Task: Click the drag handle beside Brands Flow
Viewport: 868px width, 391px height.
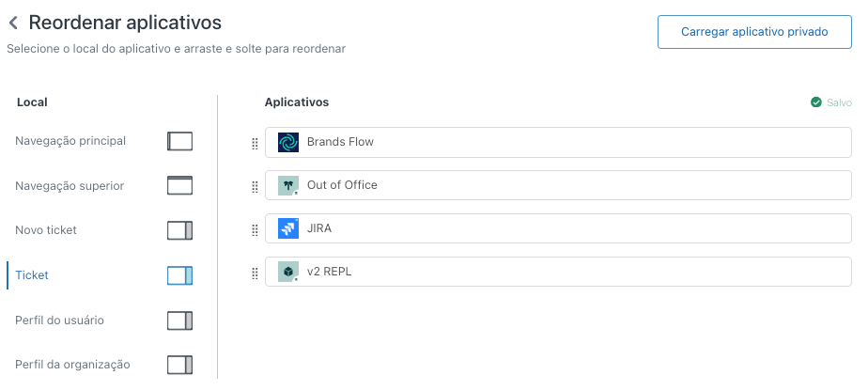Action: (x=255, y=143)
